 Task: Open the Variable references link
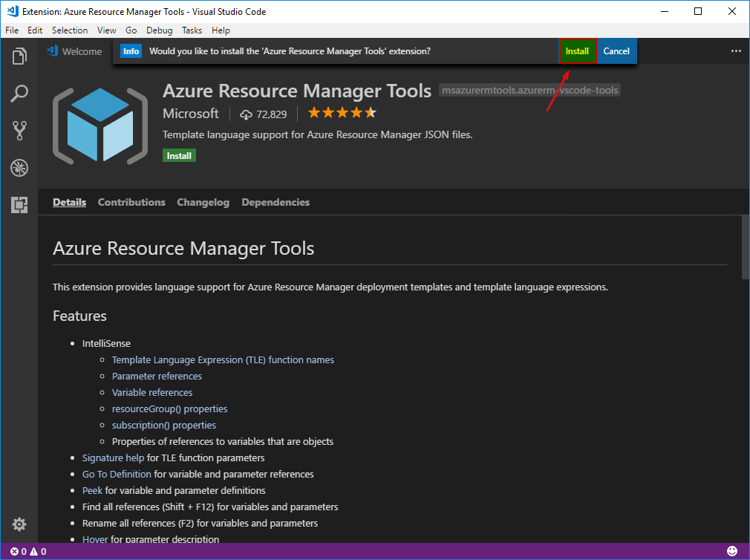pyautogui.click(x=152, y=392)
